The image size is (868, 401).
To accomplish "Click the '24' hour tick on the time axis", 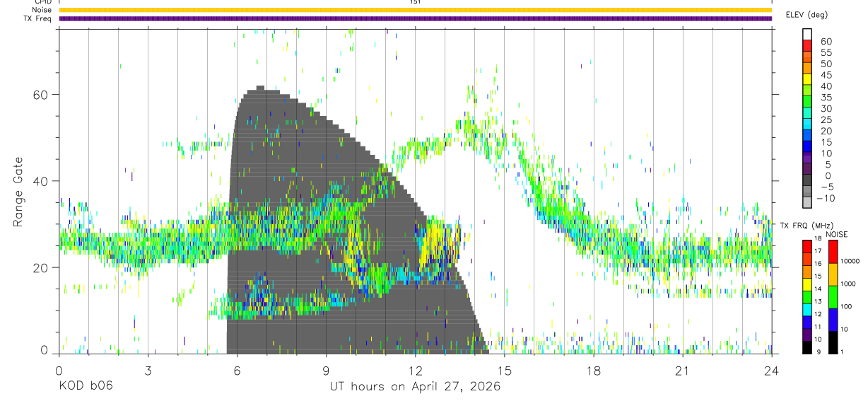I will point(772,371).
